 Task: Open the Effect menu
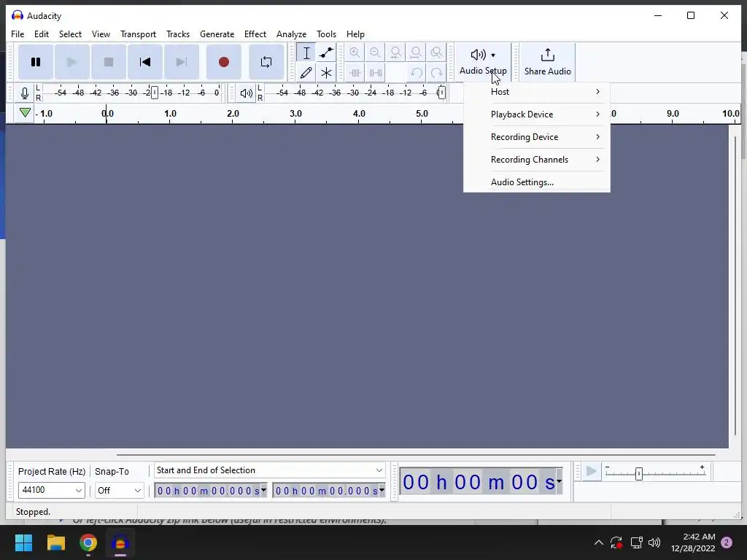pos(255,34)
